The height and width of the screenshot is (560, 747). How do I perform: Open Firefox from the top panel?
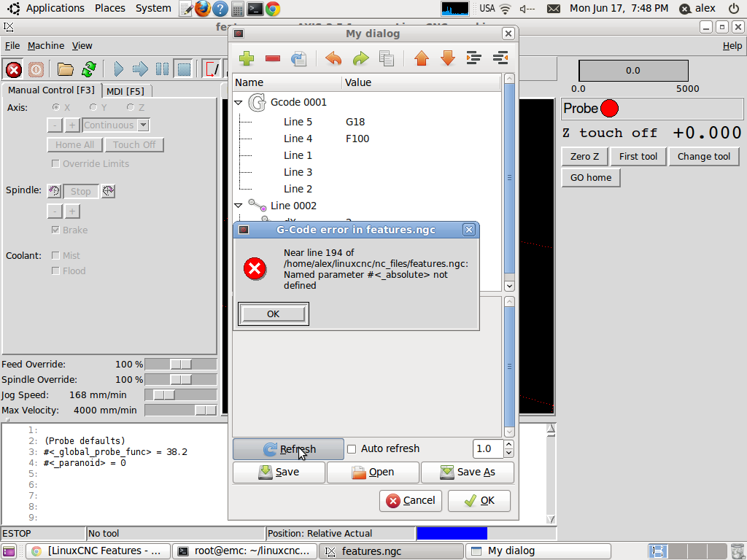(x=203, y=9)
